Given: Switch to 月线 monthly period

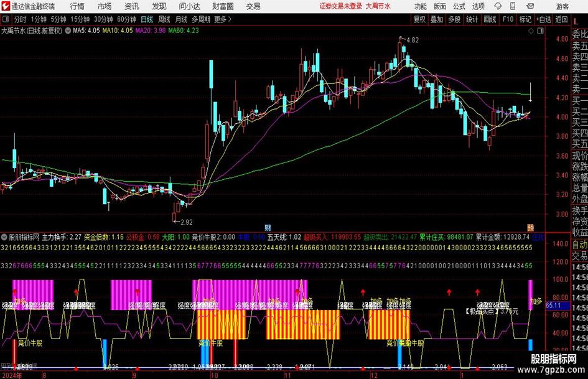Looking at the screenshot, I should pyautogui.click(x=182, y=19).
